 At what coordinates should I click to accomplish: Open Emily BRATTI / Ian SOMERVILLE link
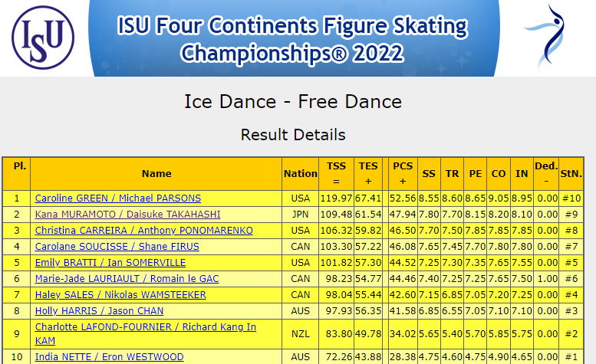click(110, 263)
